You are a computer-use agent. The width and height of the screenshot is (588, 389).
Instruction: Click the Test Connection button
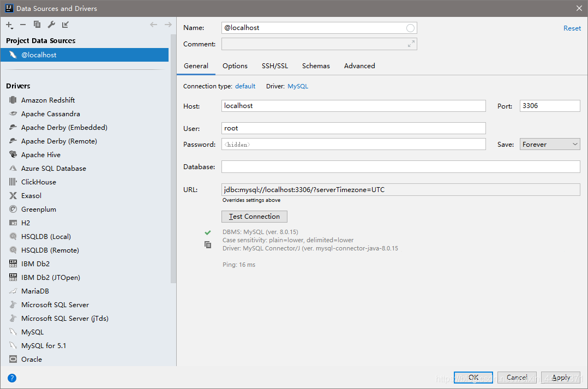pyautogui.click(x=254, y=217)
